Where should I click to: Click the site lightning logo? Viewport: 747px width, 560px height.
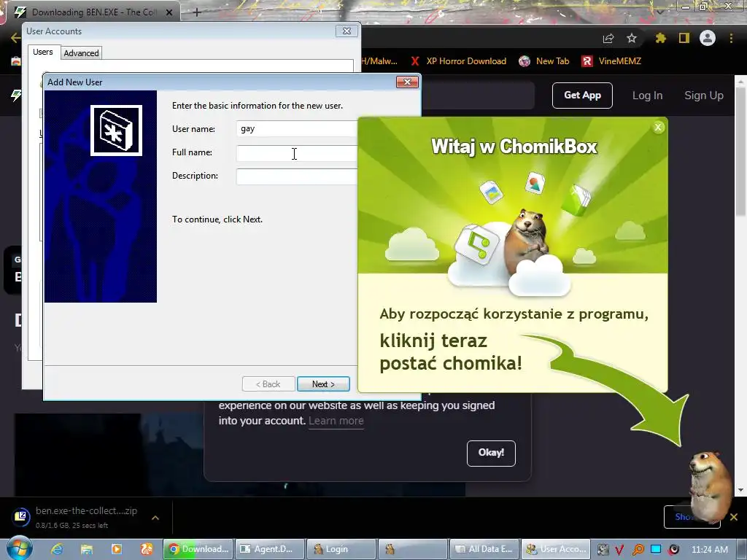coord(16,96)
